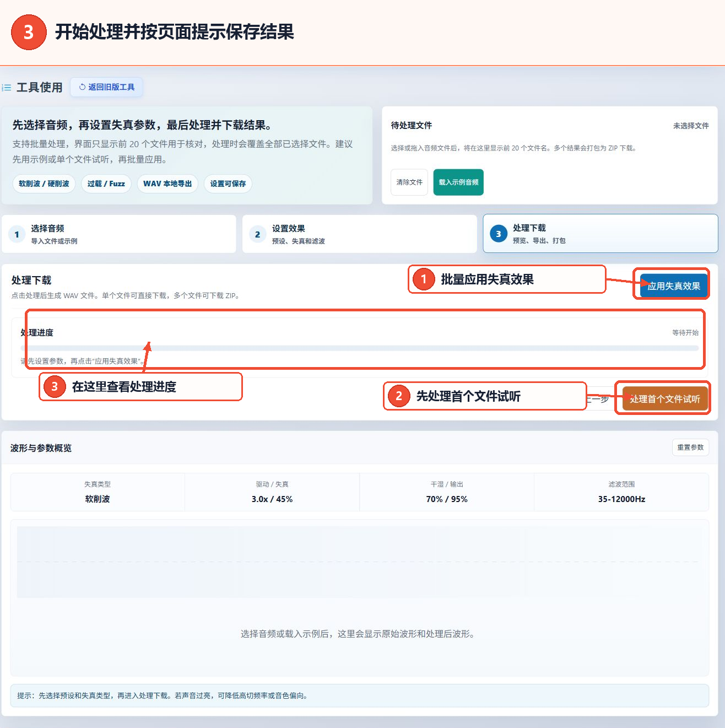The width and height of the screenshot is (725, 728).
Task: Open step 3 处理下载 tab
Action: pos(600,234)
